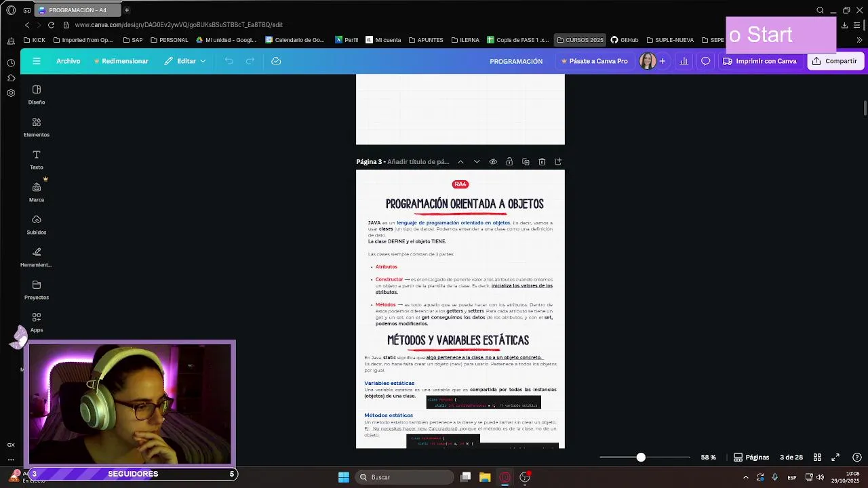Open the Herramientas tools panel
Image resolution: width=868 pixels, height=488 pixels.
37,258
